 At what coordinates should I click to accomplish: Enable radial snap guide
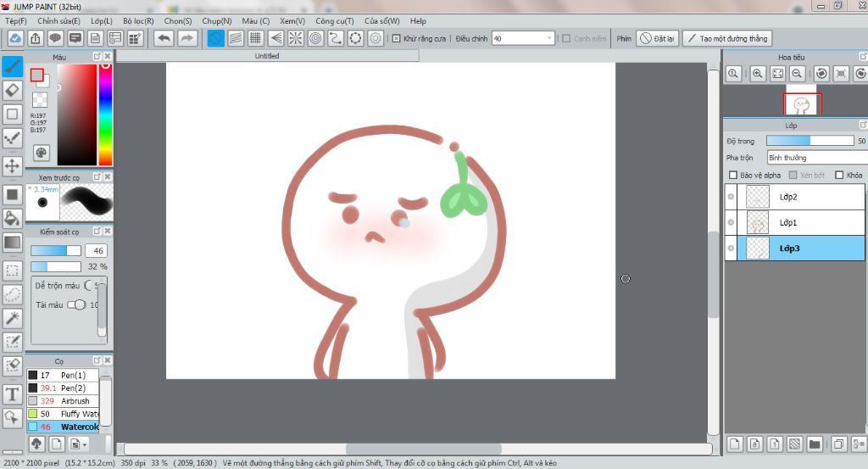[296, 38]
